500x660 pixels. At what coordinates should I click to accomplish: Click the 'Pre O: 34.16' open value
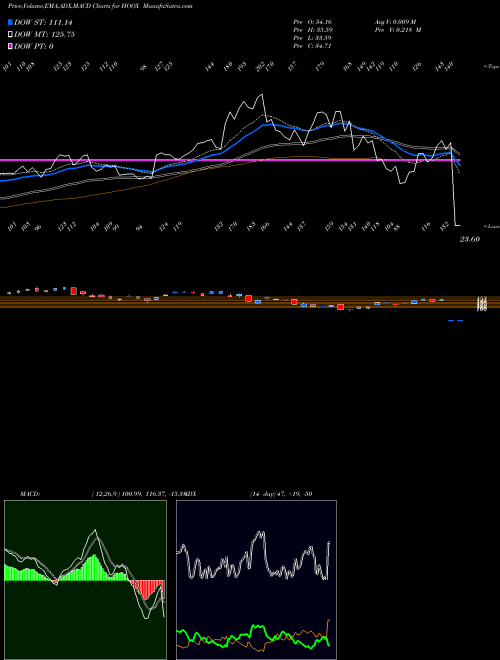[x=312, y=21]
